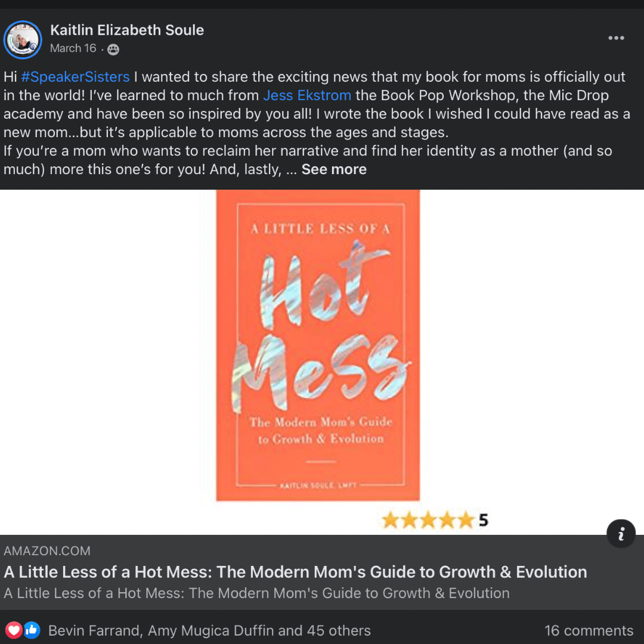Click the group audience icon beside March 16

tap(113, 49)
